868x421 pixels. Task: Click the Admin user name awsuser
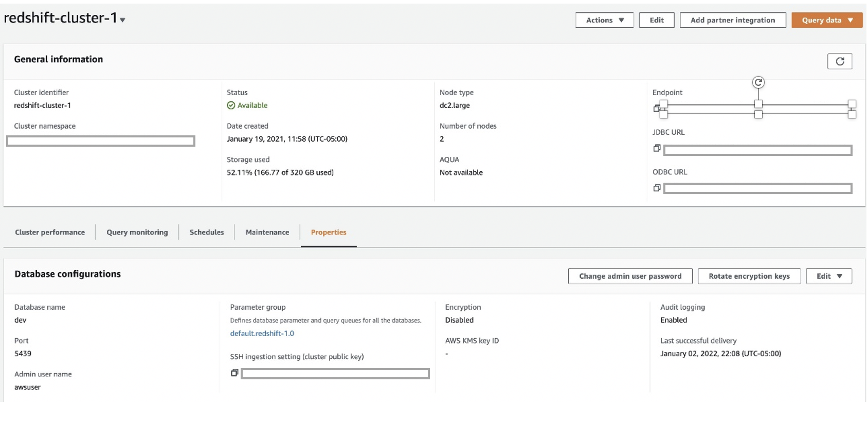pos(28,387)
